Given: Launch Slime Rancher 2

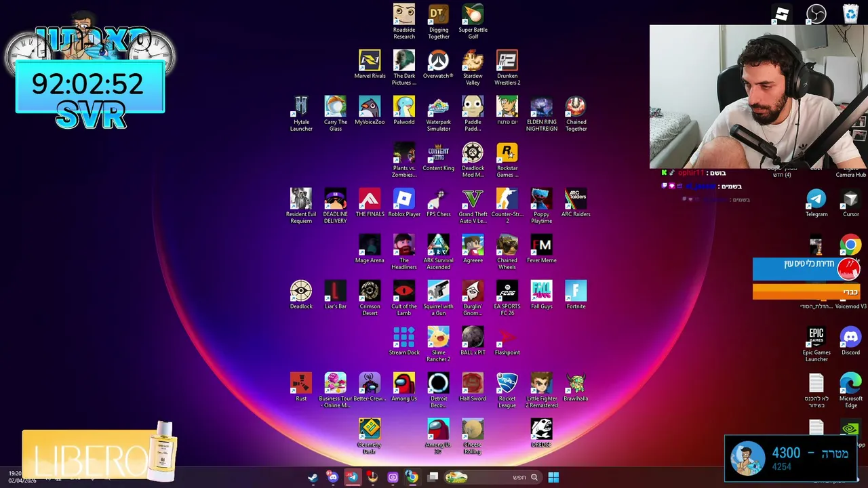Looking at the screenshot, I should tap(439, 344).
